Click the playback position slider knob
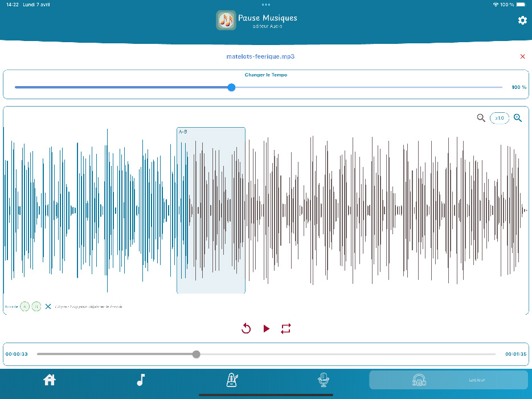Screen dimensions: 532x399 click(x=197, y=354)
